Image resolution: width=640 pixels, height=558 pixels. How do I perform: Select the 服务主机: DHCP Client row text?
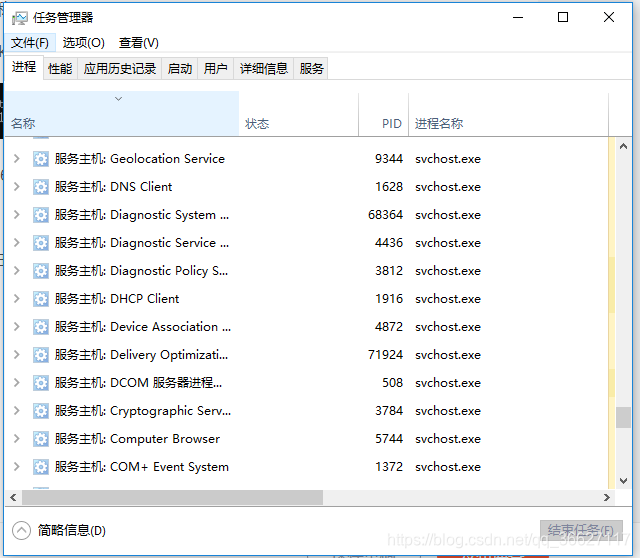click(117, 299)
